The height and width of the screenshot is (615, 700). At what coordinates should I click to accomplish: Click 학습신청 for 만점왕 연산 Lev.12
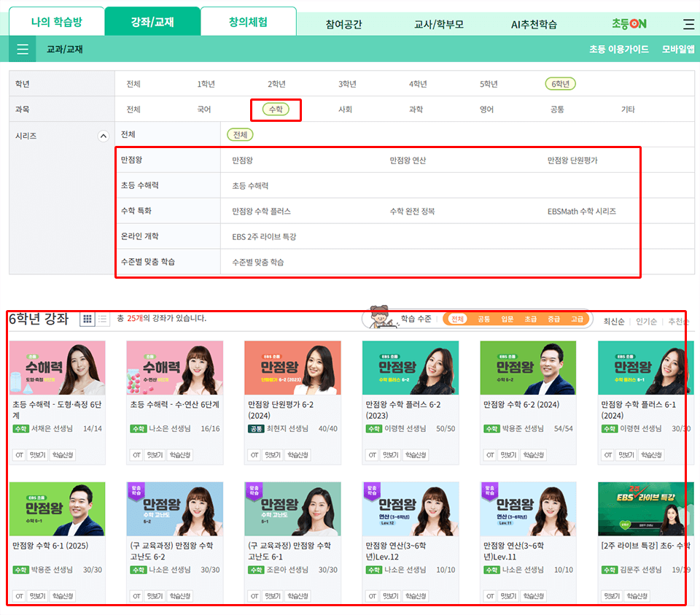coord(416,596)
